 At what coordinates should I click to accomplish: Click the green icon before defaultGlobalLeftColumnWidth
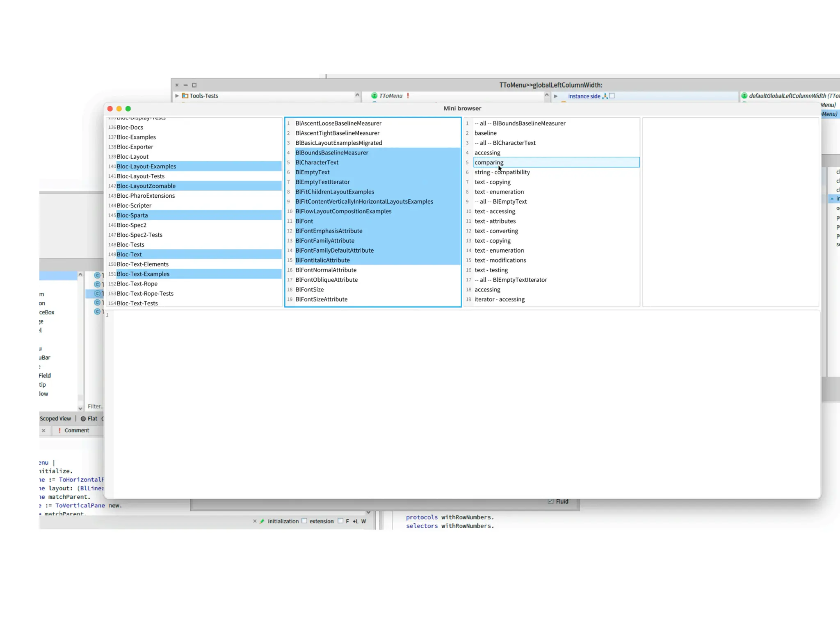[744, 96]
